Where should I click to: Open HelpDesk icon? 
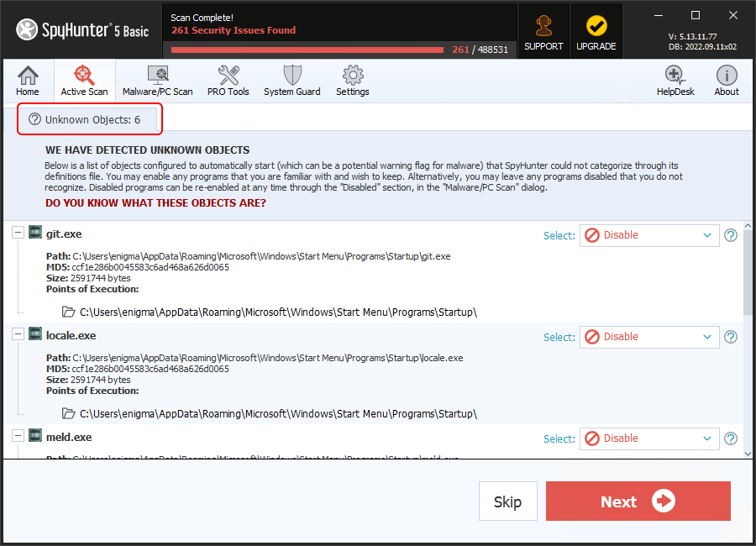point(675,81)
